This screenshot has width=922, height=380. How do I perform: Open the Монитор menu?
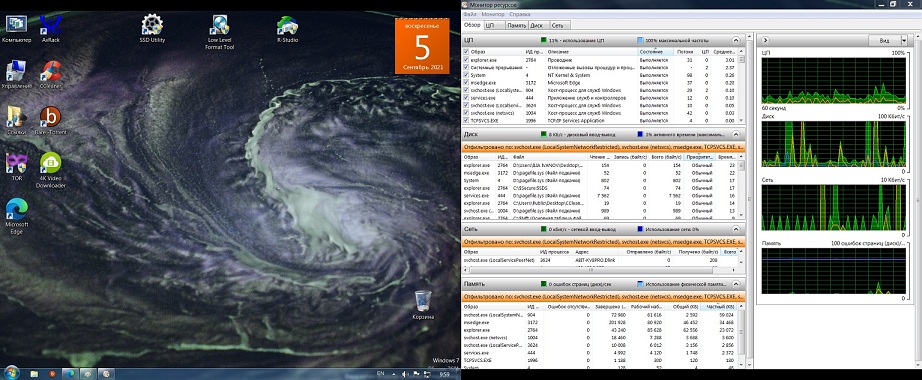[x=493, y=14]
